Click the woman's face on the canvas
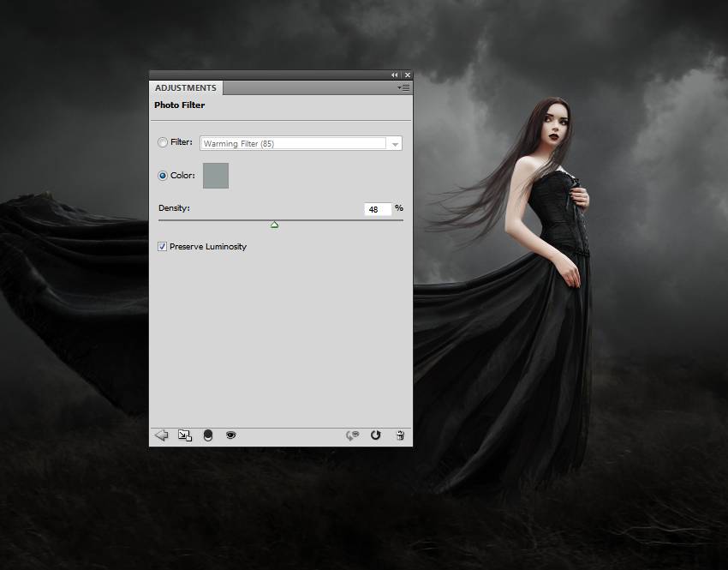Image resolution: width=728 pixels, height=570 pixels. pyautogui.click(x=546, y=129)
